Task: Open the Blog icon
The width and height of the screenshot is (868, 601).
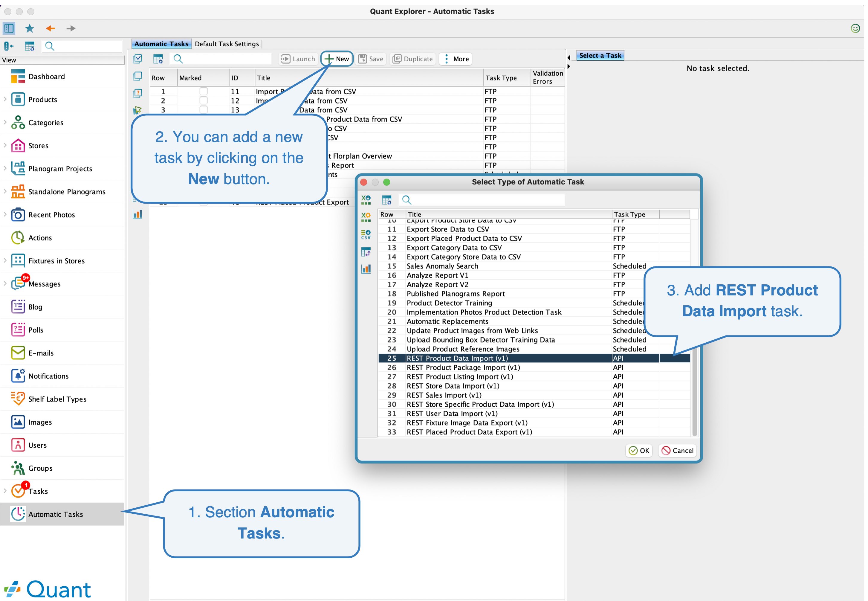Action: (x=18, y=306)
